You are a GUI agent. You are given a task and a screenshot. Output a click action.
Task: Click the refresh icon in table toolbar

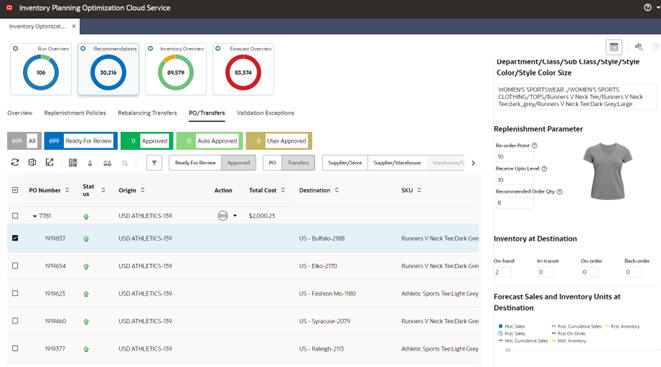coord(15,162)
